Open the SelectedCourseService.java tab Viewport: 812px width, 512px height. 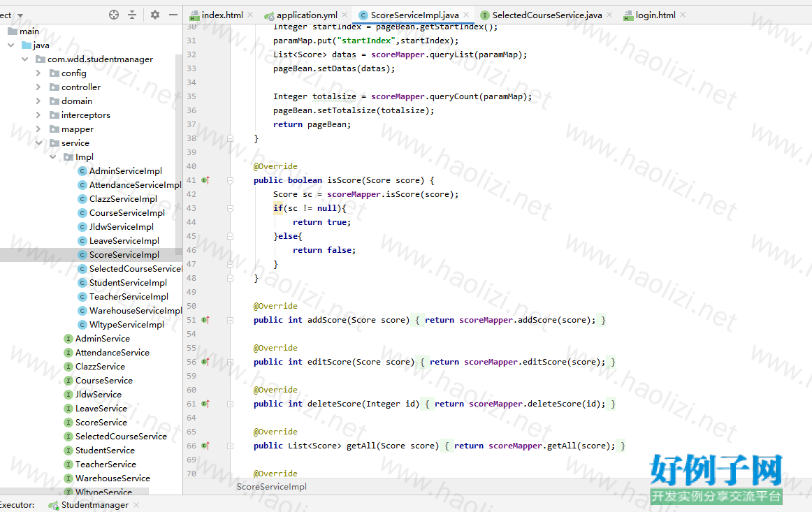546,15
